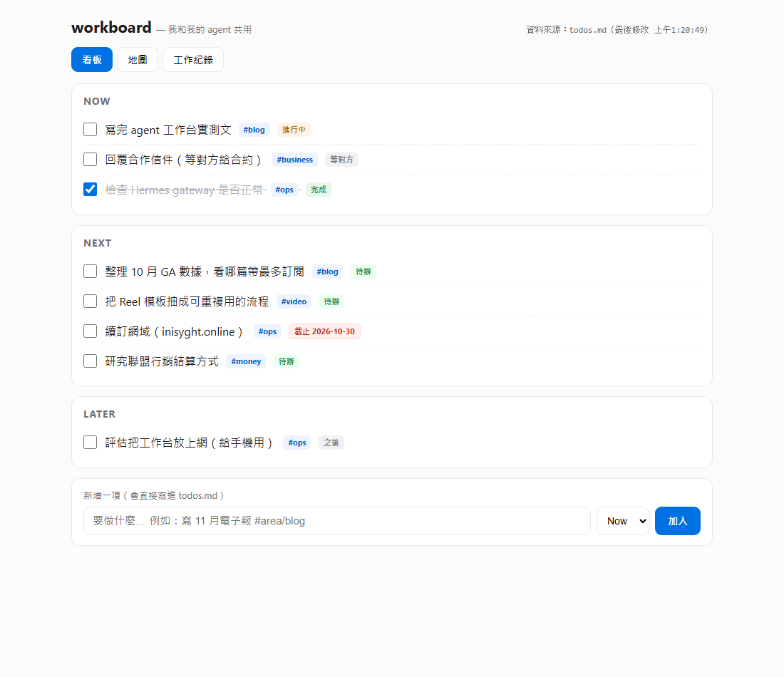This screenshot has width=784, height=677.
Task: Switch to the 看板 tab
Action: pos(92,59)
